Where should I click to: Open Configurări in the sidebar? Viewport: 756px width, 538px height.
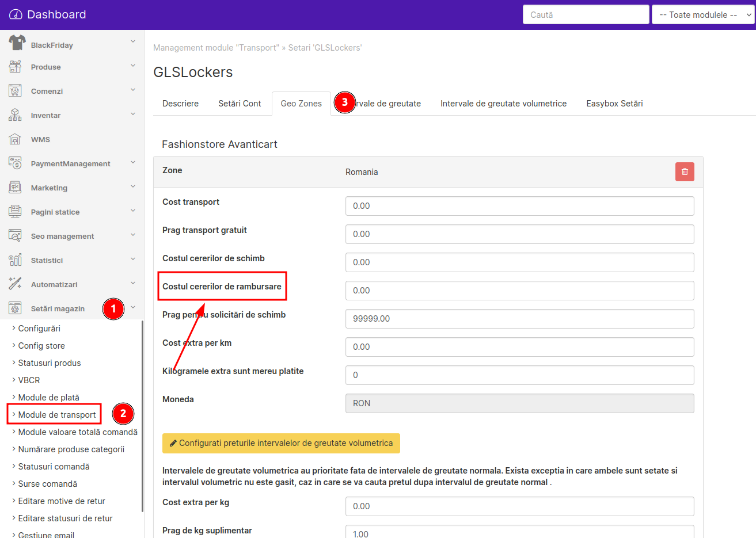point(39,329)
